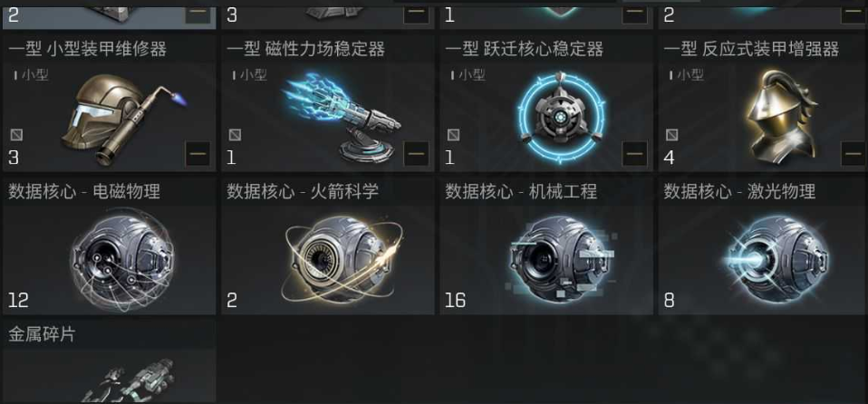Toggle the small square marker on 跃迁核心稳定器
Screen dimensions: 868x404
(x=453, y=134)
